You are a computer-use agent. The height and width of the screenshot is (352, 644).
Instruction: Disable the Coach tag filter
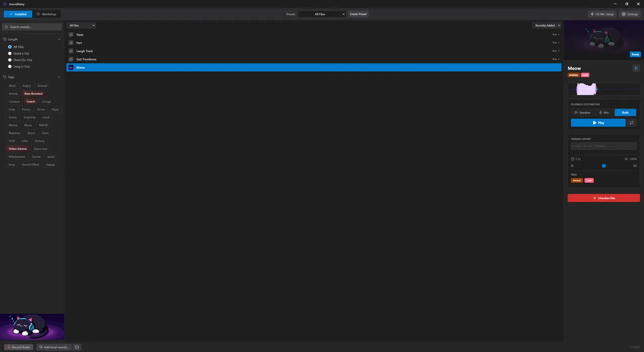(31, 102)
